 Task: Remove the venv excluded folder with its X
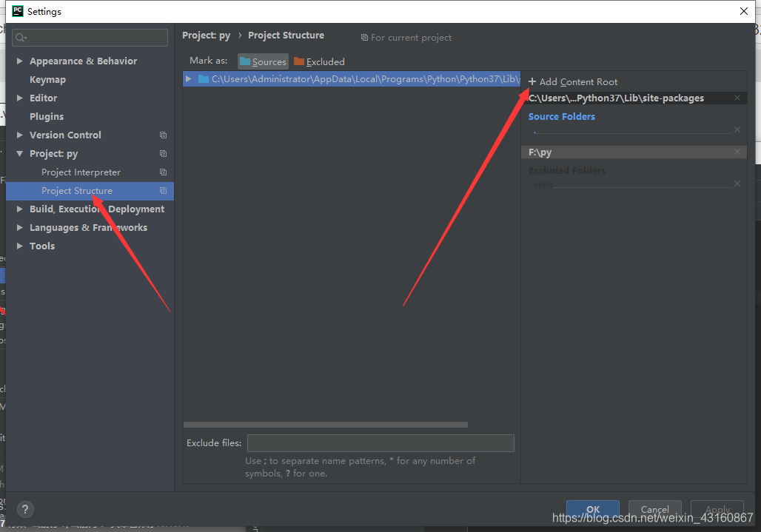coord(737,183)
